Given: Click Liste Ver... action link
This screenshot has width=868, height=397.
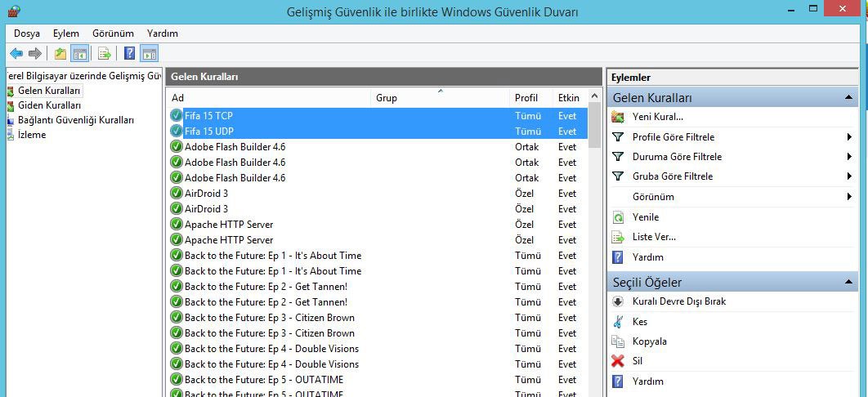Looking at the screenshot, I should pyautogui.click(x=653, y=237).
